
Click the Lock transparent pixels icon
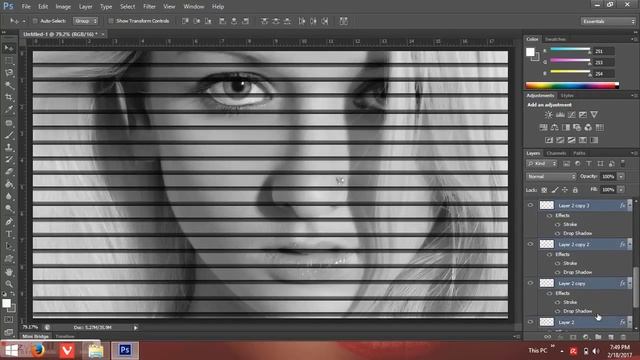pyautogui.click(x=544, y=190)
